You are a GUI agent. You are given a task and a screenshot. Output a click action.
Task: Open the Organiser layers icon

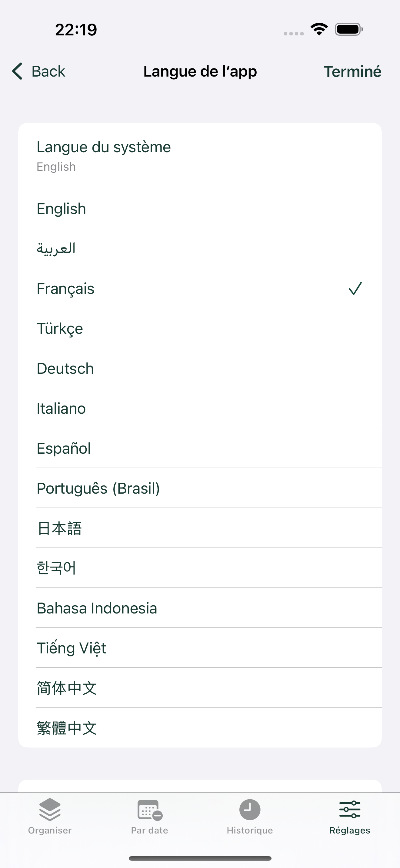click(x=50, y=809)
